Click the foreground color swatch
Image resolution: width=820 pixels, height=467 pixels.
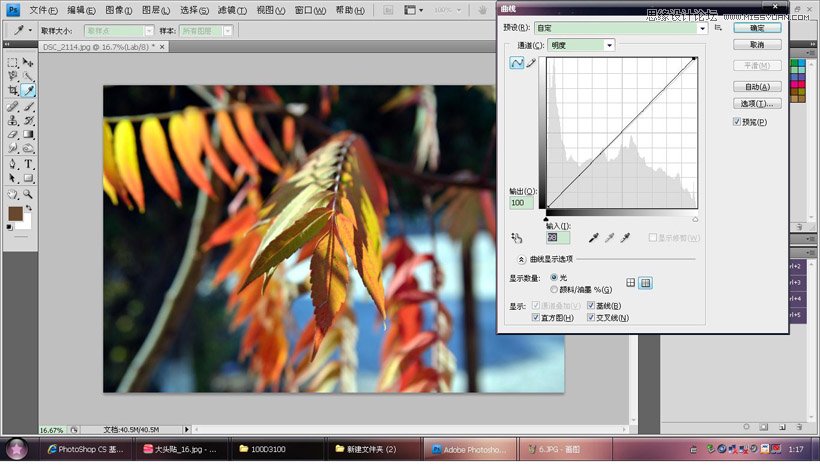point(15,214)
